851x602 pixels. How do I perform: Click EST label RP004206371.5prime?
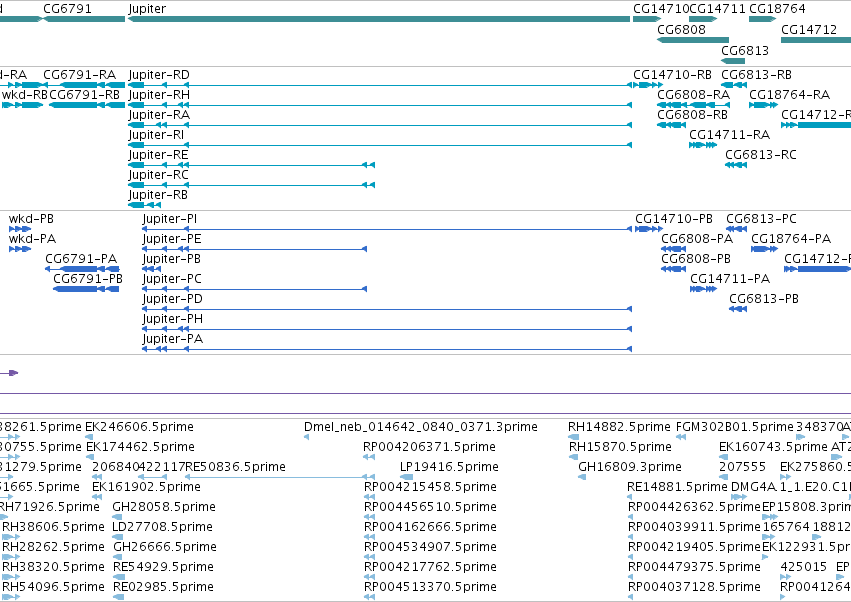pos(429,447)
